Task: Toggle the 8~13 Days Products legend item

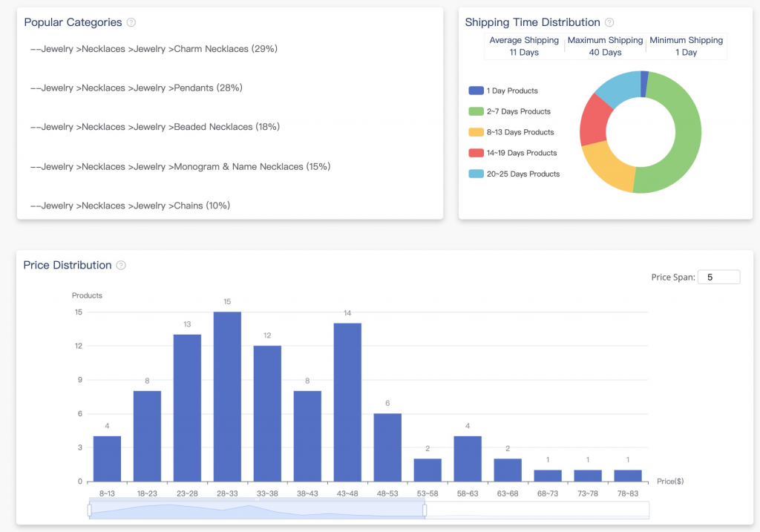Action: pyautogui.click(x=511, y=132)
